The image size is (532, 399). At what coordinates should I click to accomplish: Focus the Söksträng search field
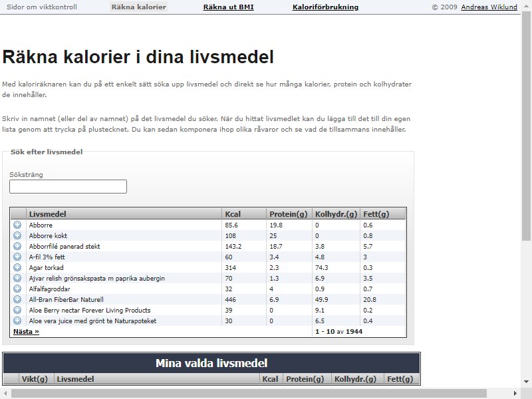68,187
